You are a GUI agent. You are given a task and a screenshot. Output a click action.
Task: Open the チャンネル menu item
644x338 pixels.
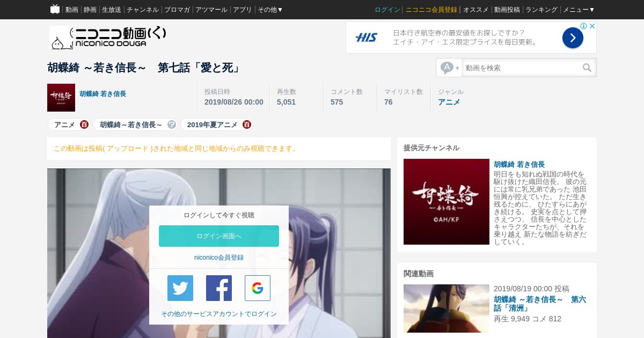tap(143, 10)
